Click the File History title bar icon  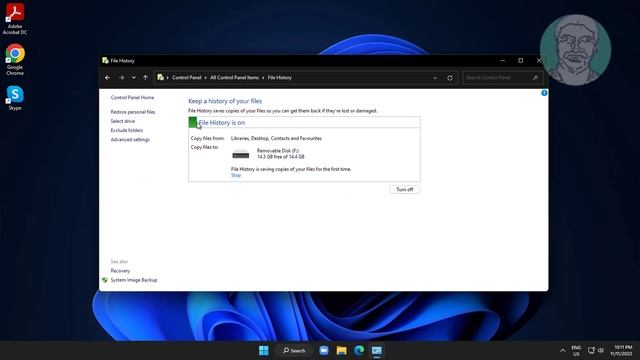(105, 60)
